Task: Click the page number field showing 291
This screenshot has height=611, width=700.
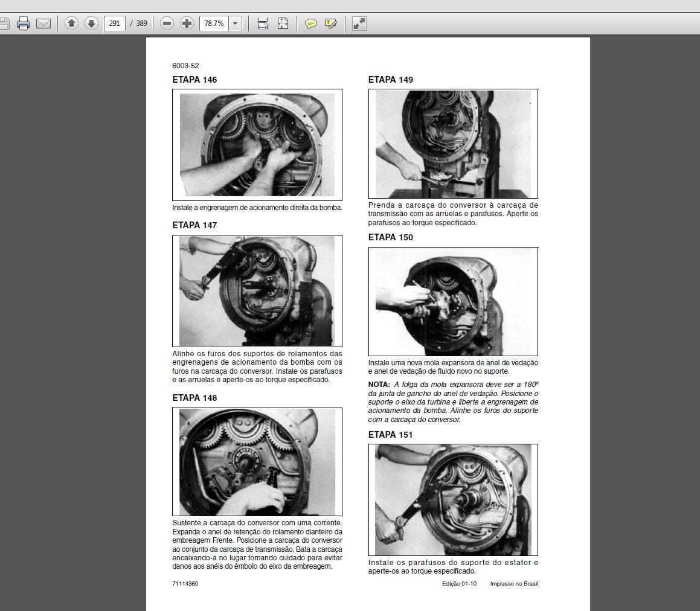Action: pos(114,23)
